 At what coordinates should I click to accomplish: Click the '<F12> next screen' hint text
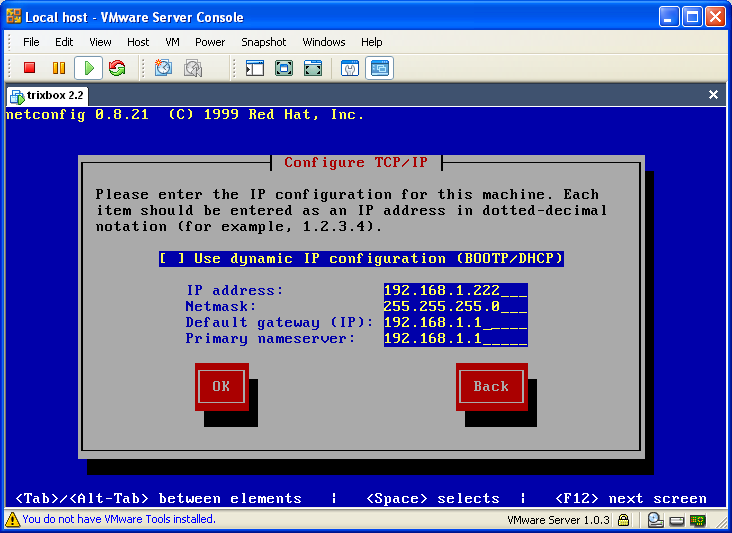631,498
